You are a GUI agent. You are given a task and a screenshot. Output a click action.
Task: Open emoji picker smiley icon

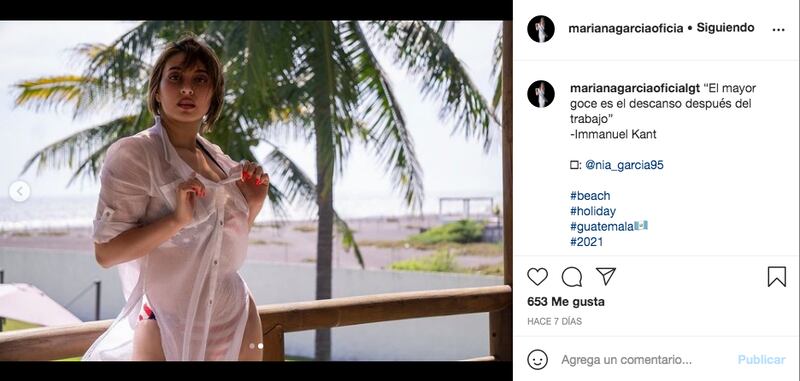click(x=537, y=359)
